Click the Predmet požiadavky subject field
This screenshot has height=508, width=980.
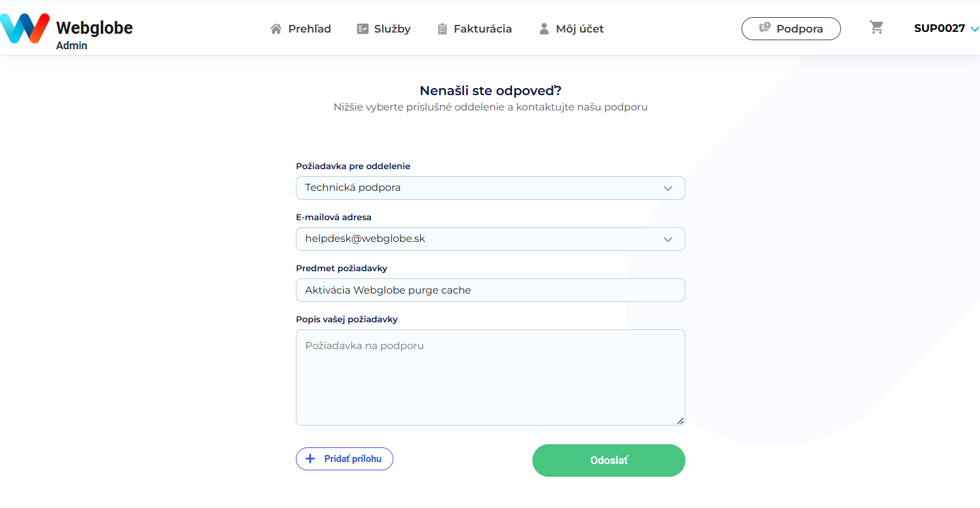pos(490,290)
